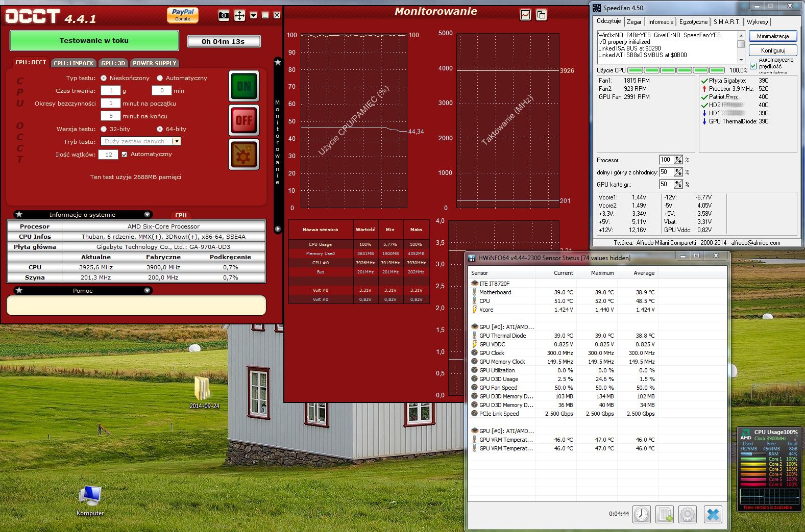Viewport: 805px width, 532px height.
Task: Click the minut na początku field
Action: [111, 103]
